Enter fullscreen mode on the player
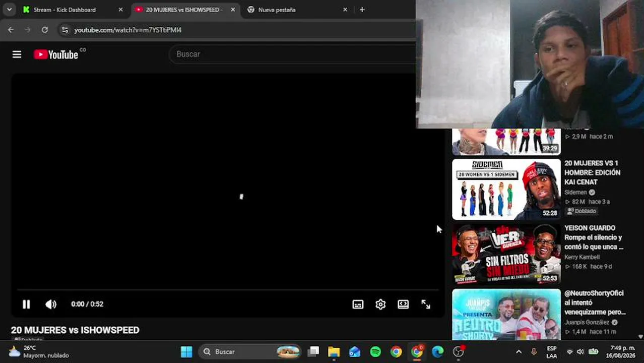The image size is (644, 363). [426, 305]
